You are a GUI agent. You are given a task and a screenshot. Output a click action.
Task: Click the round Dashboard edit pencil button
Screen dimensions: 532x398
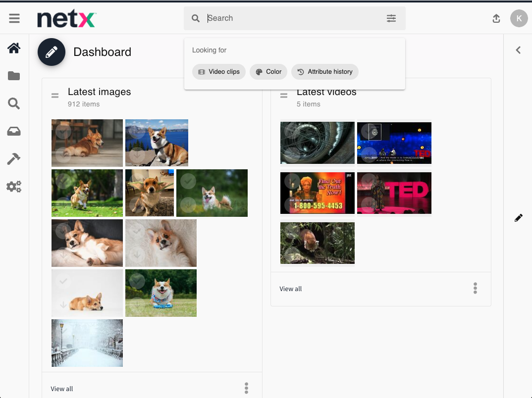[x=52, y=52]
